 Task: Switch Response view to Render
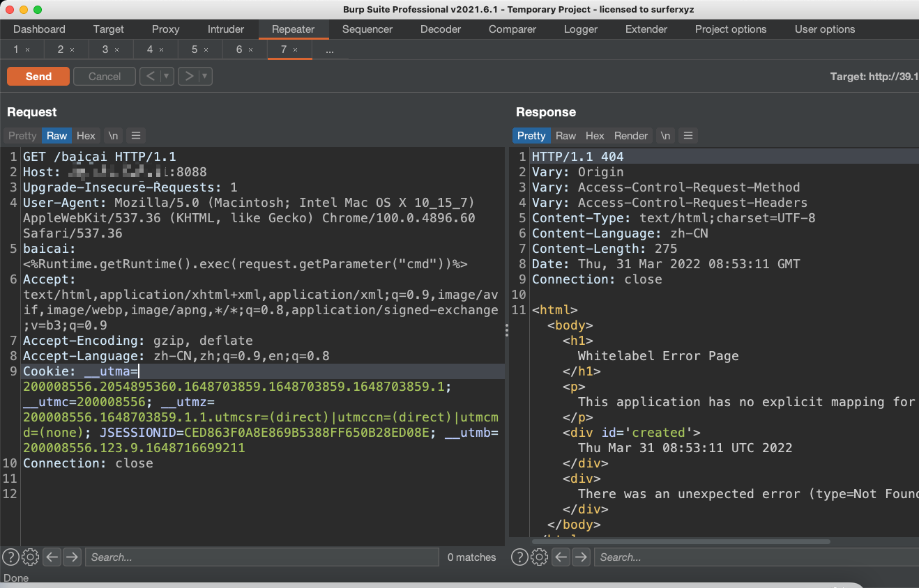631,136
